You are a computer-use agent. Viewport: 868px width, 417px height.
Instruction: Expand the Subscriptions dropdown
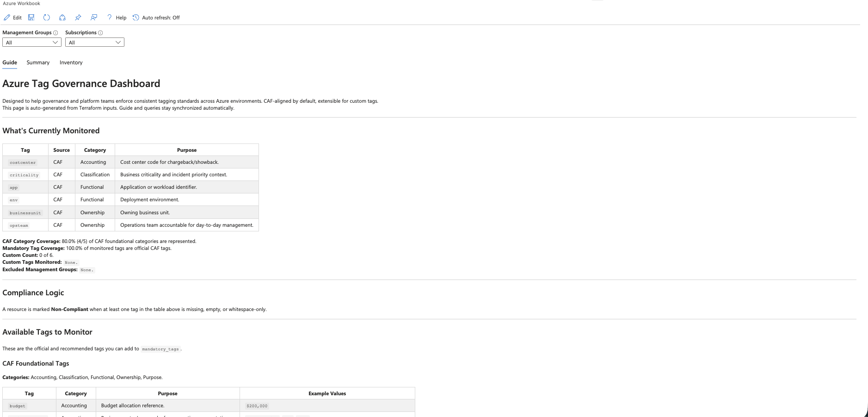coord(95,43)
